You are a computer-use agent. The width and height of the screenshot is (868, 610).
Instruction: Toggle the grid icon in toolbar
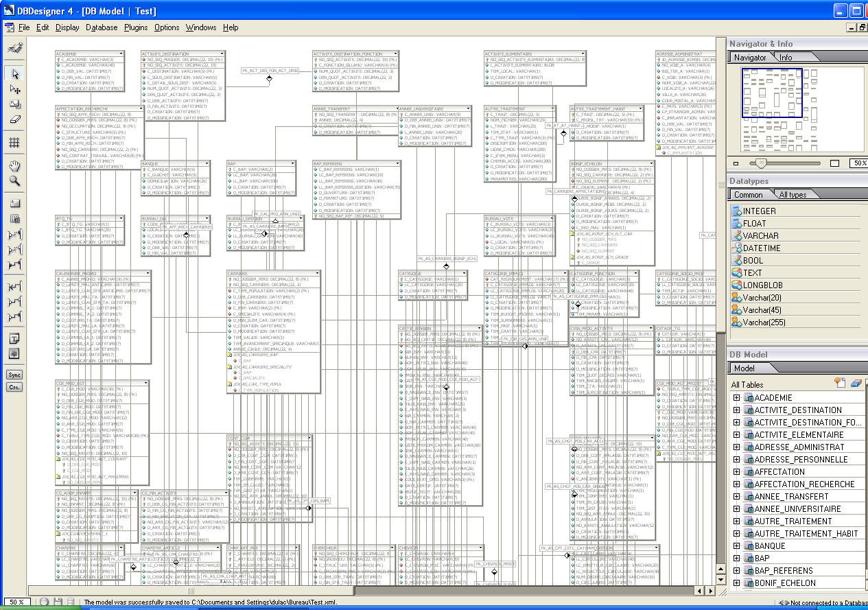point(14,143)
